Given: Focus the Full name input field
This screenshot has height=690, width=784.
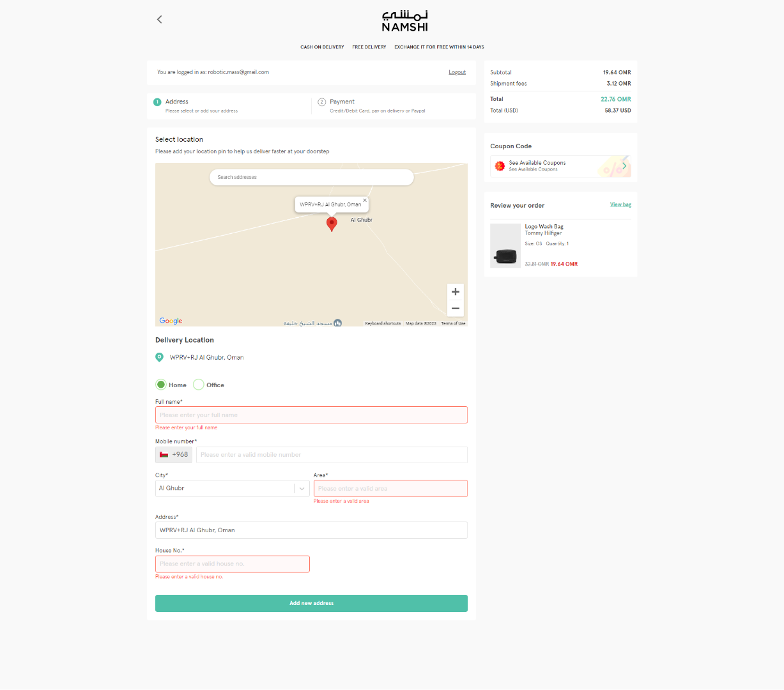Looking at the screenshot, I should [311, 415].
